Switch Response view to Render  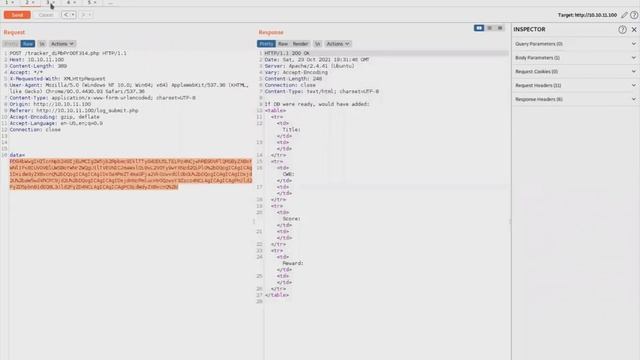[300, 44]
